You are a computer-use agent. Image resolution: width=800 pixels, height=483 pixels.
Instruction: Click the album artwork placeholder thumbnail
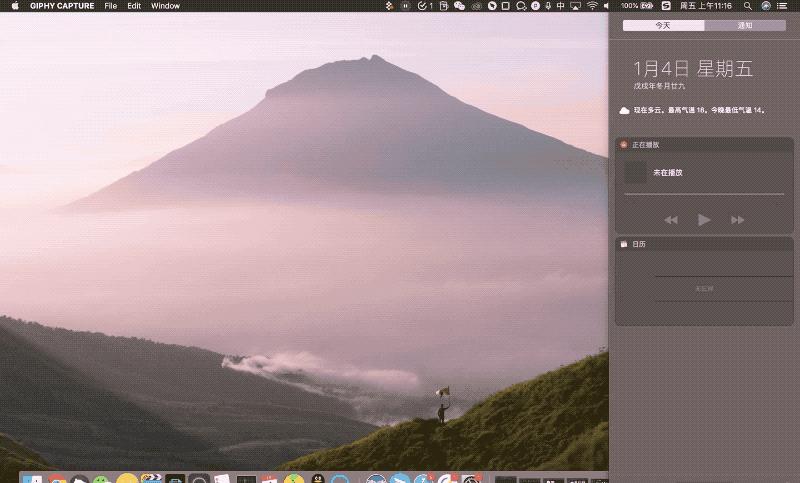pyautogui.click(x=635, y=172)
